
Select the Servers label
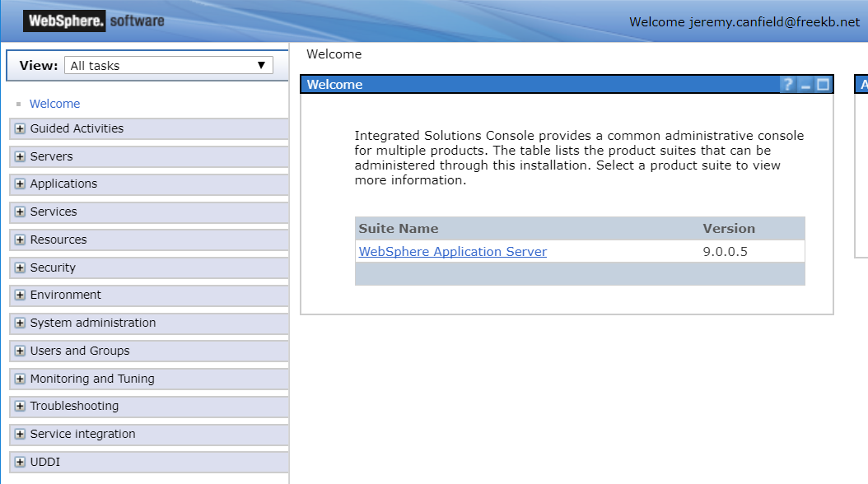click(x=52, y=156)
